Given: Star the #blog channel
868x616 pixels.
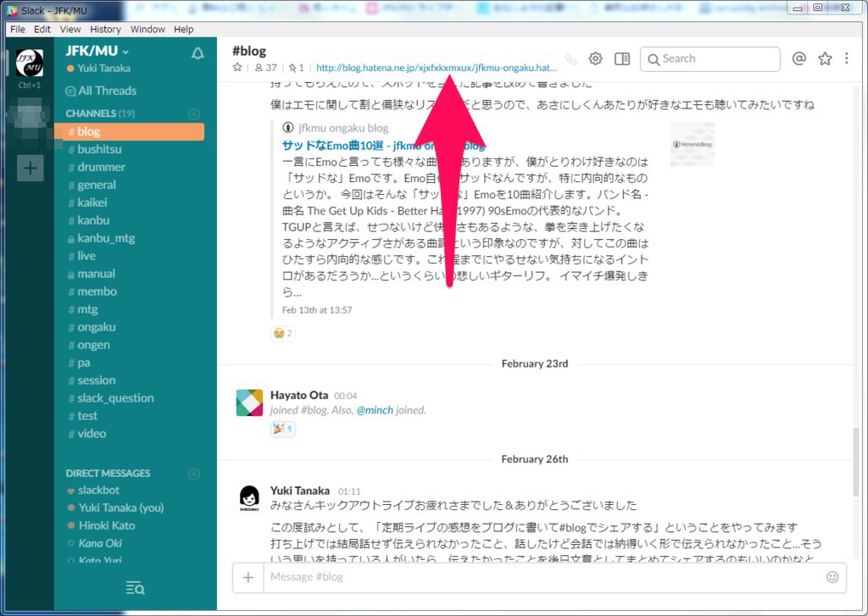Looking at the screenshot, I should 237,68.
